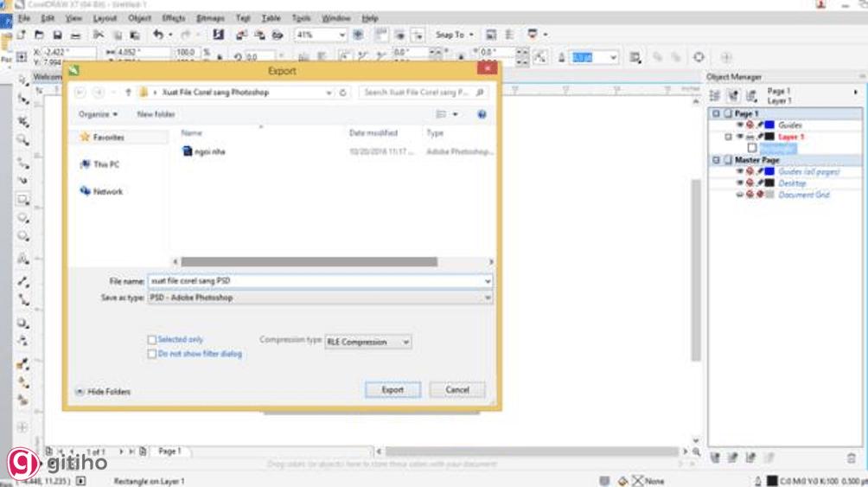Click the Cancel button in dialog
Image resolution: width=868 pixels, height=487 pixels.
(x=457, y=390)
